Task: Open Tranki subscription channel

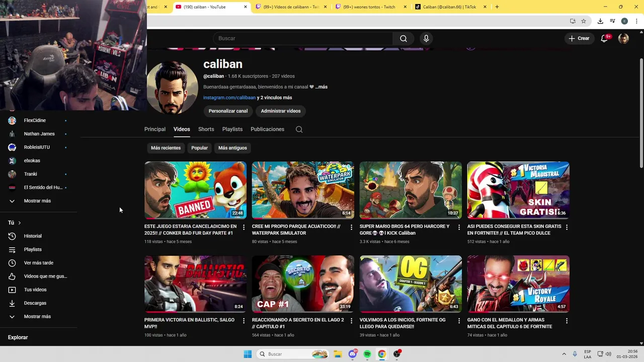Action: (38, 174)
